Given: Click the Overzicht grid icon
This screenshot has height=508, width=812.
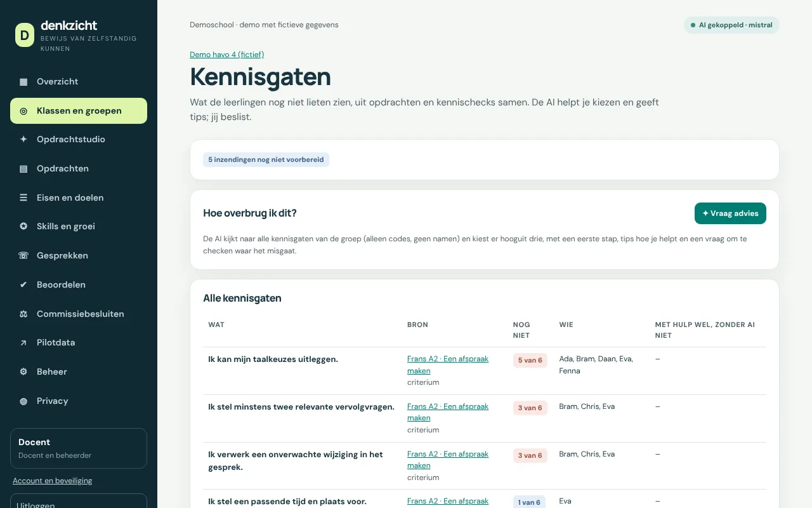Looking at the screenshot, I should click(x=23, y=82).
